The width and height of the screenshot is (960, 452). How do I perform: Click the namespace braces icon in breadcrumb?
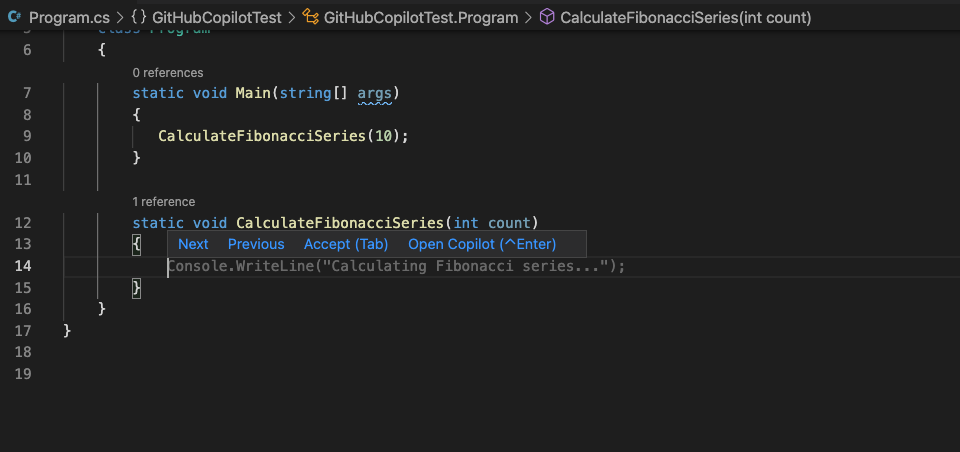tap(139, 18)
